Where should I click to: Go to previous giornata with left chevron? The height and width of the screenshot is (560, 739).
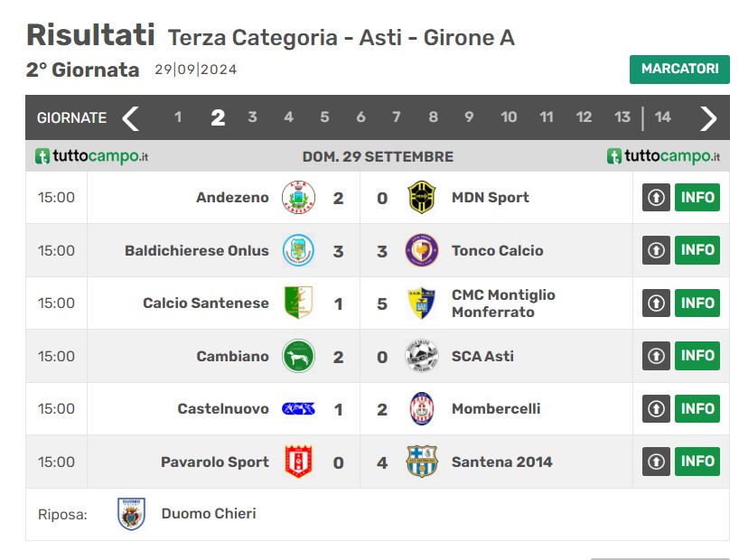pos(131,118)
